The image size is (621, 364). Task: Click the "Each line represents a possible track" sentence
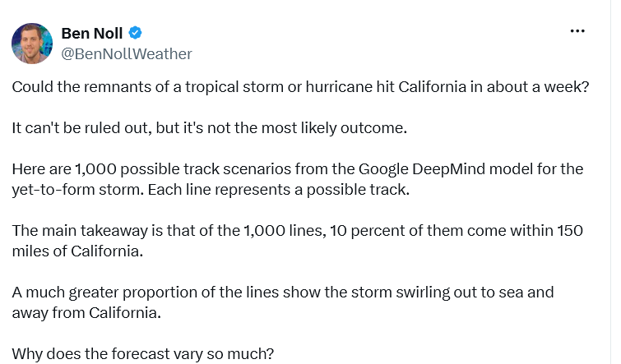(x=278, y=190)
